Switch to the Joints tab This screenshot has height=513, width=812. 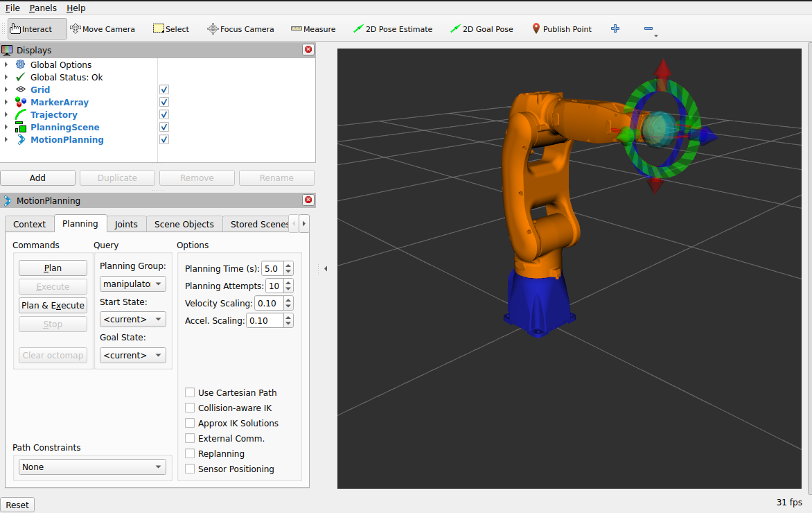point(126,224)
